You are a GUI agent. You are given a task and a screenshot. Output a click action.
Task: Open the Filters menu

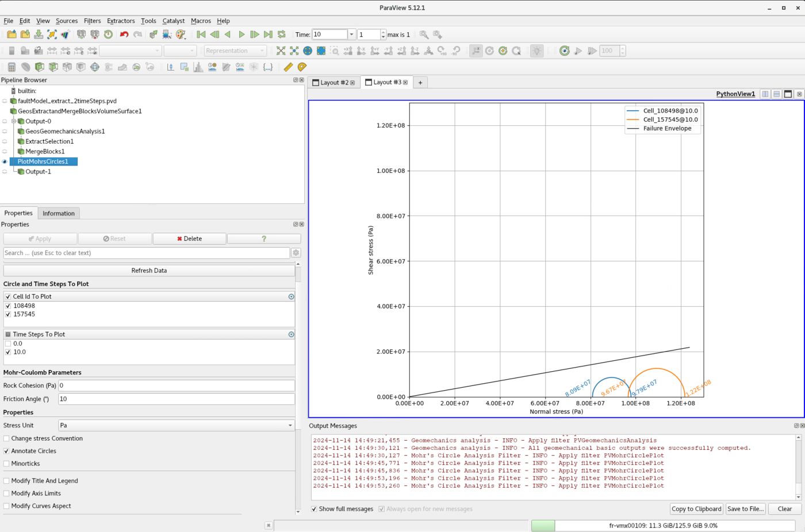(x=92, y=21)
